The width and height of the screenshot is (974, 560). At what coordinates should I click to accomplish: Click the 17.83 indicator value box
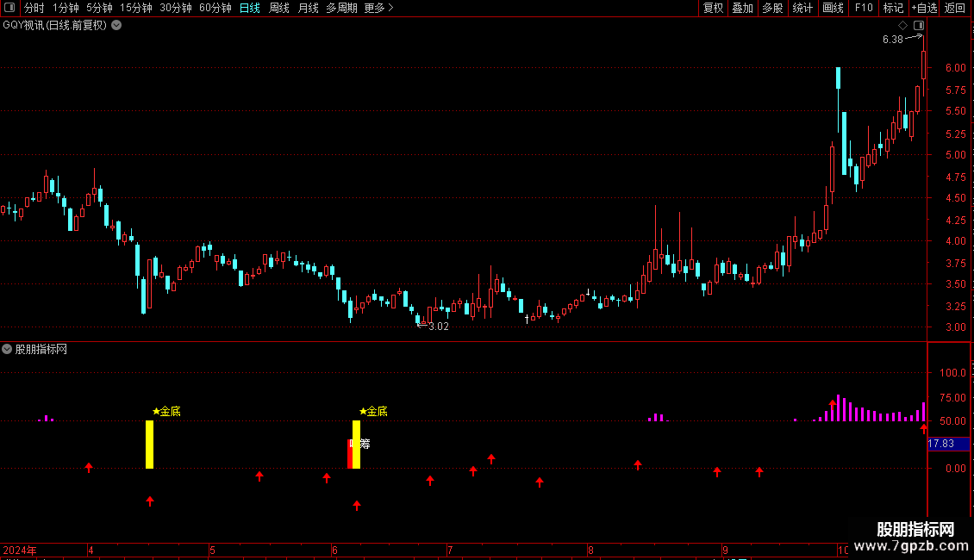pyautogui.click(x=948, y=444)
